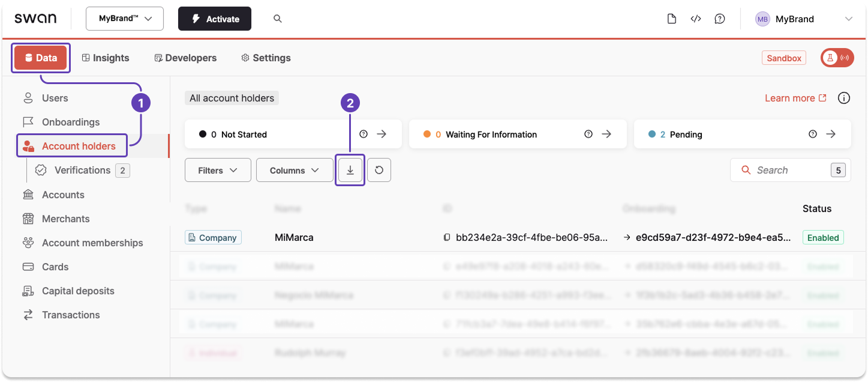Toggle the sandbox mode switch in top right
Viewport: 868px width, 382px height.
(837, 58)
